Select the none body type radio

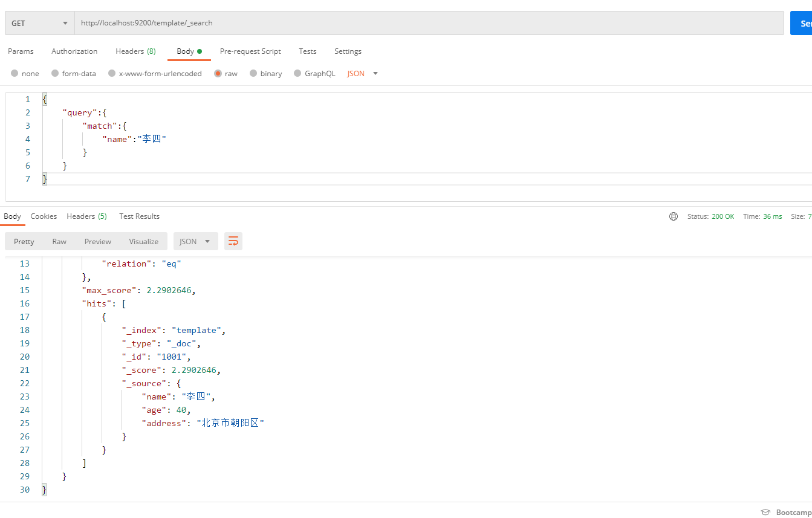click(x=15, y=73)
